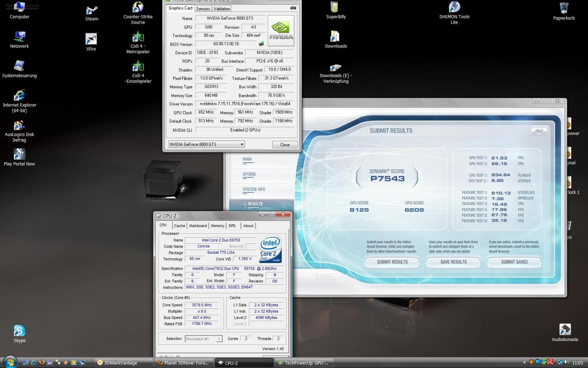The image size is (588, 368).
Task: Open the About tab in CPU-Z
Action: tap(248, 226)
